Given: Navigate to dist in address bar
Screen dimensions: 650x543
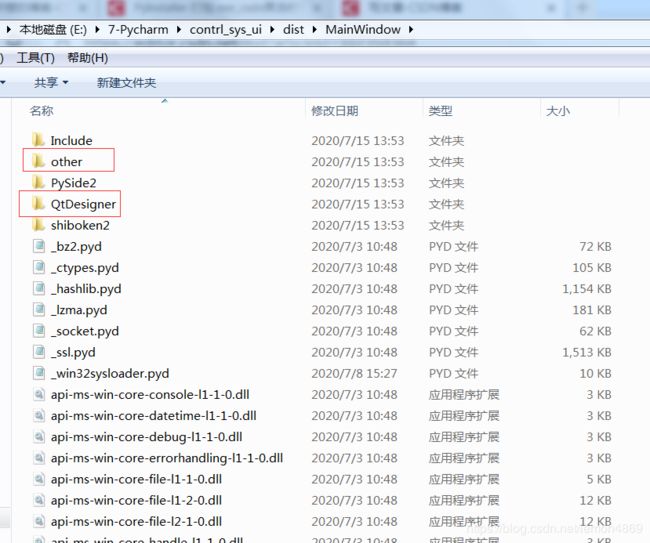Looking at the screenshot, I should pos(293,29).
